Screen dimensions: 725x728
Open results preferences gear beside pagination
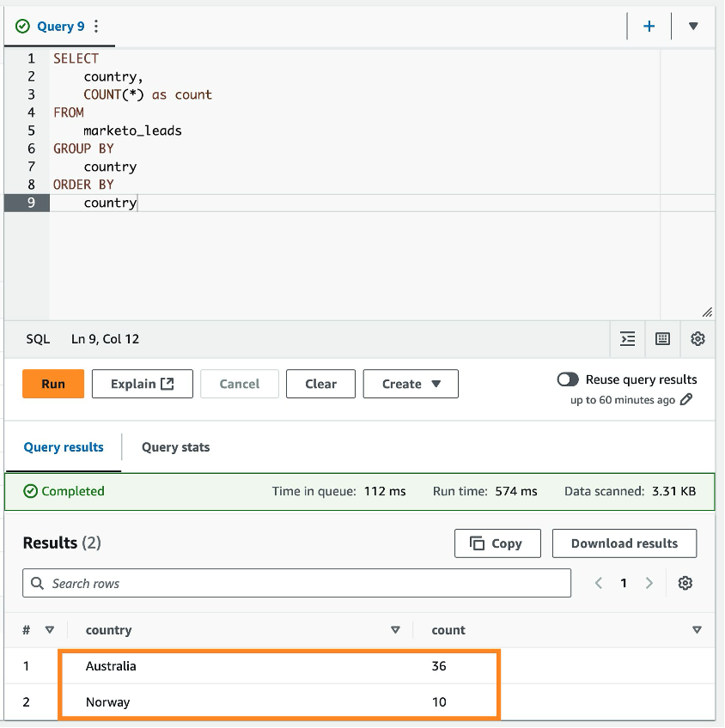coord(685,583)
